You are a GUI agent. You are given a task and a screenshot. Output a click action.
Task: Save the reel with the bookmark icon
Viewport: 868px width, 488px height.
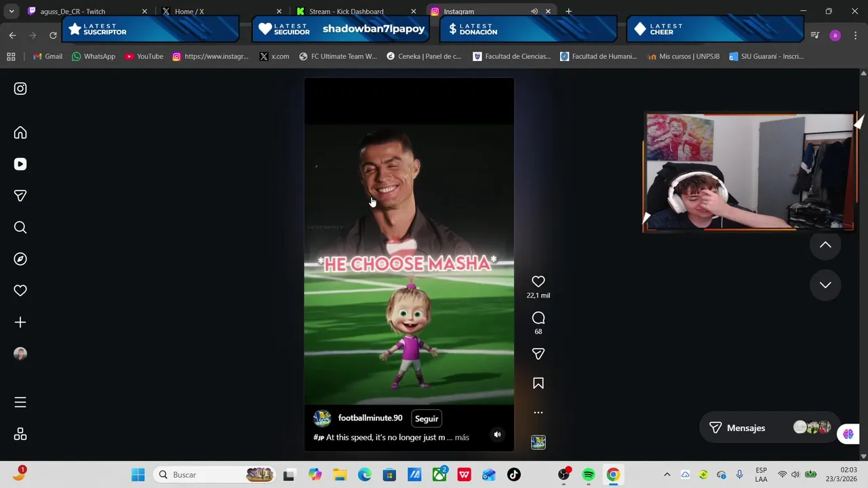pos(538,384)
